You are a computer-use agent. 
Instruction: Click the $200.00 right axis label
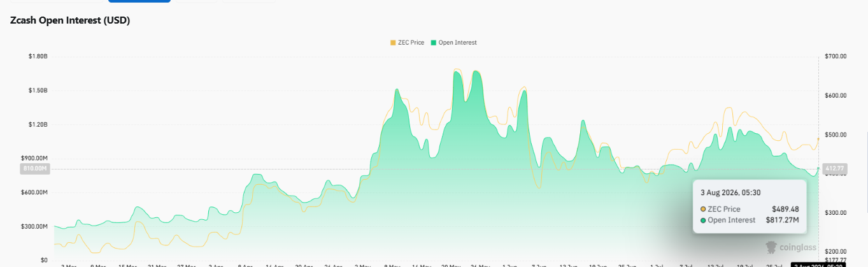pyautogui.click(x=836, y=252)
